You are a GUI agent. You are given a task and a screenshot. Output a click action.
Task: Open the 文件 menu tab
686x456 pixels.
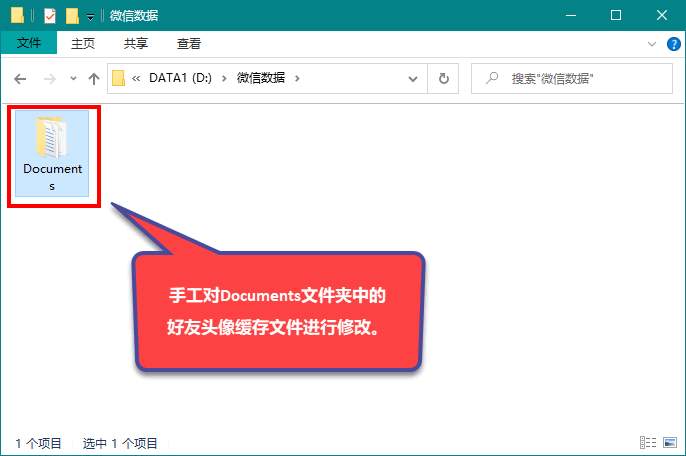pyautogui.click(x=29, y=43)
